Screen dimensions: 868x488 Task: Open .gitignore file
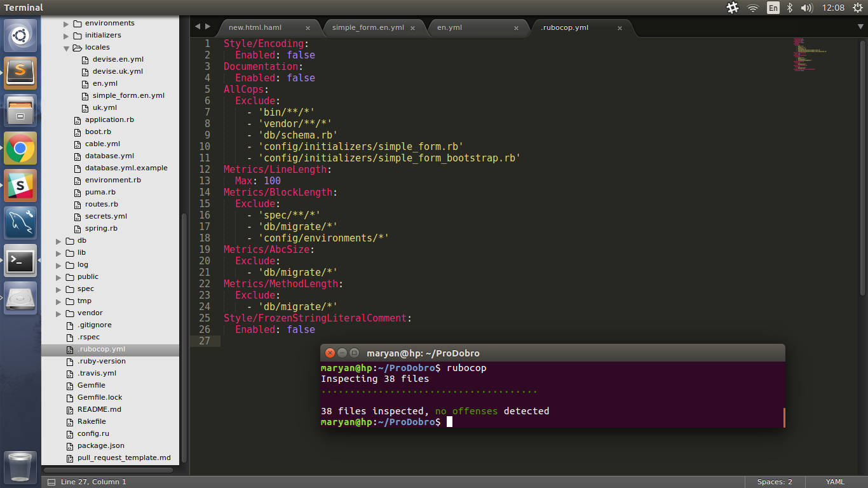pyautogui.click(x=95, y=325)
